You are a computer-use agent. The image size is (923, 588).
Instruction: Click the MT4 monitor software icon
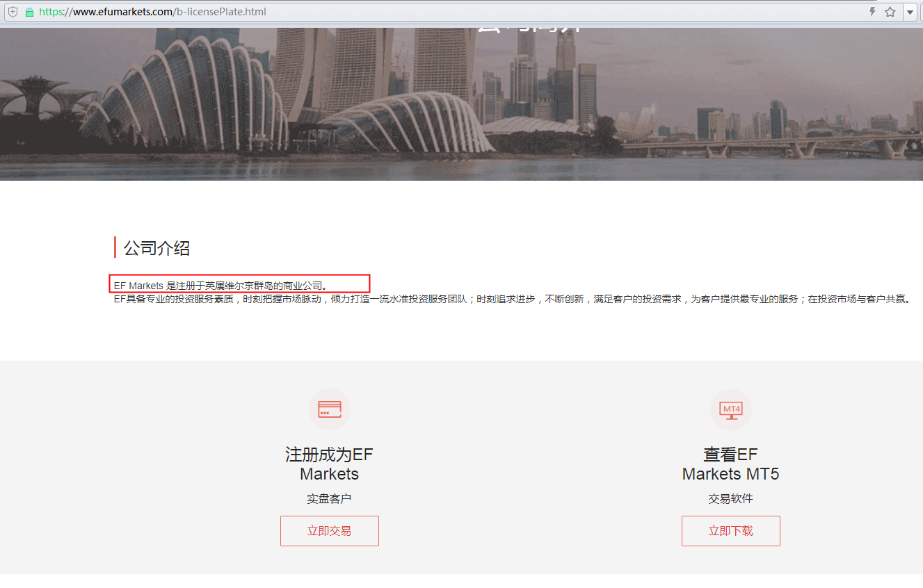click(731, 409)
